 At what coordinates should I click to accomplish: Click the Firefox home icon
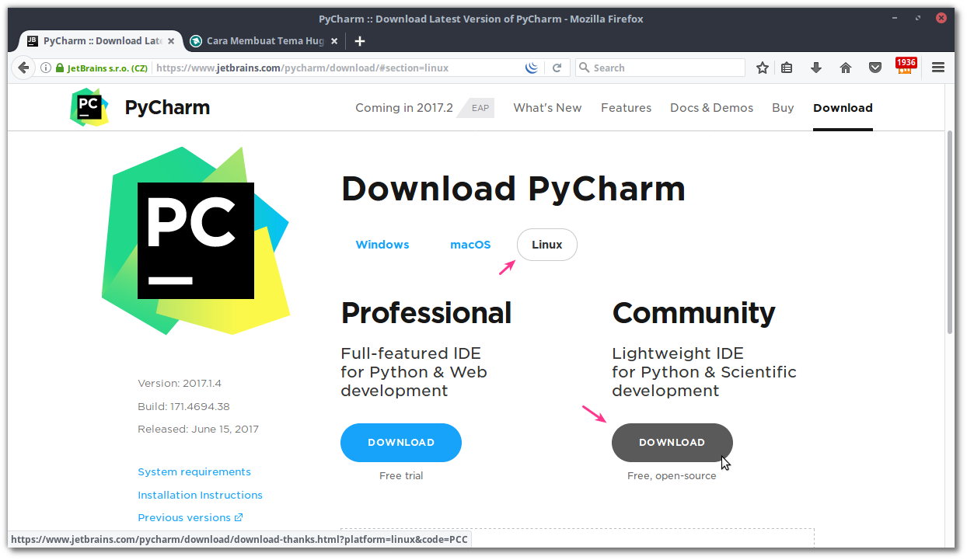(x=846, y=68)
